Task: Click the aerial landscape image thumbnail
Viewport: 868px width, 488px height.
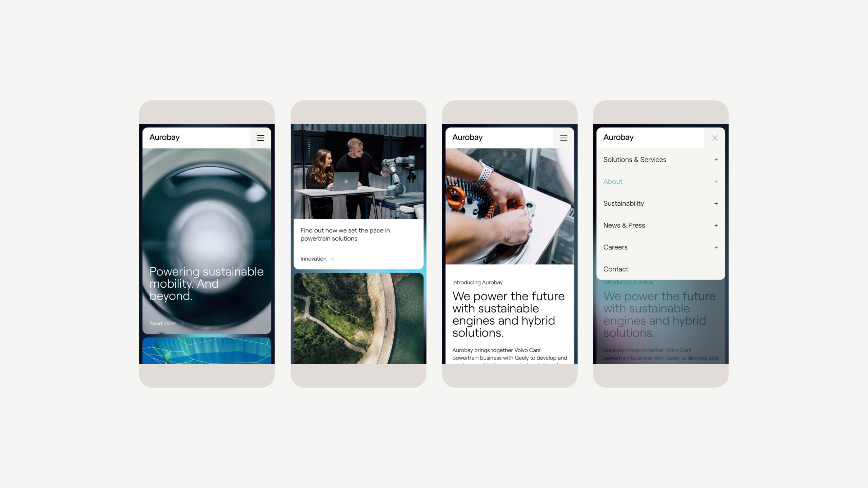Action: click(358, 318)
